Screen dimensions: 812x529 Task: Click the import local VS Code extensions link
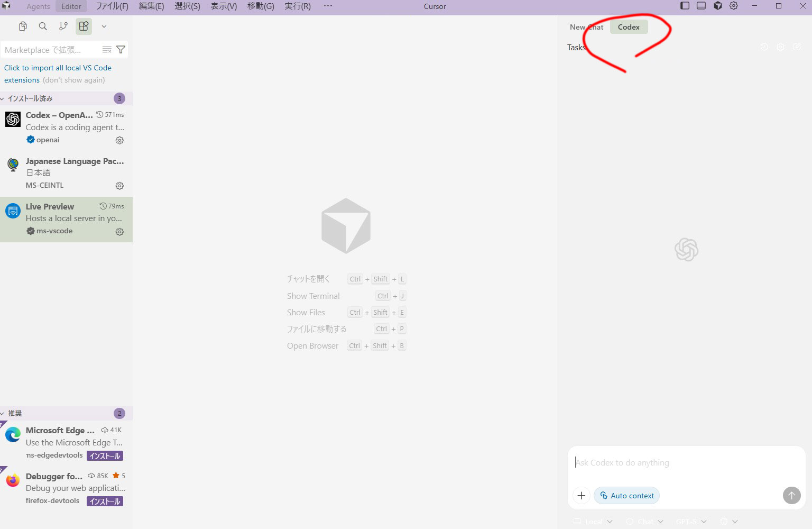point(58,68)
